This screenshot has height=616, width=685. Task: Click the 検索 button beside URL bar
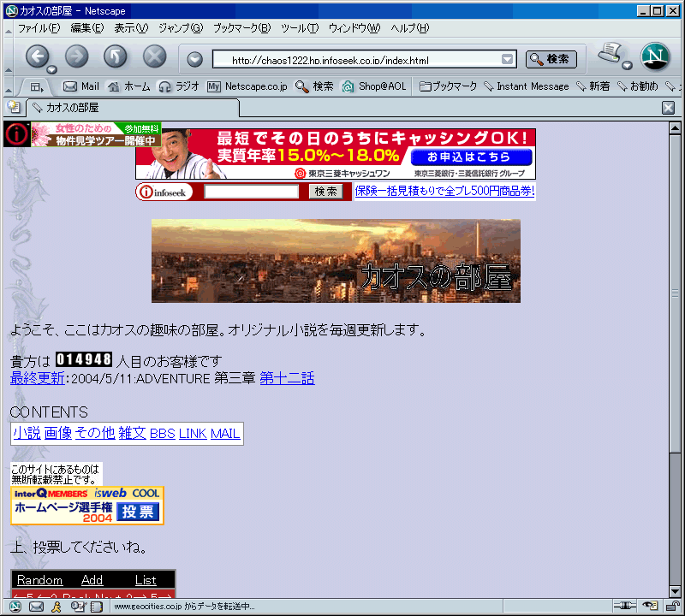tap(551, 59)
